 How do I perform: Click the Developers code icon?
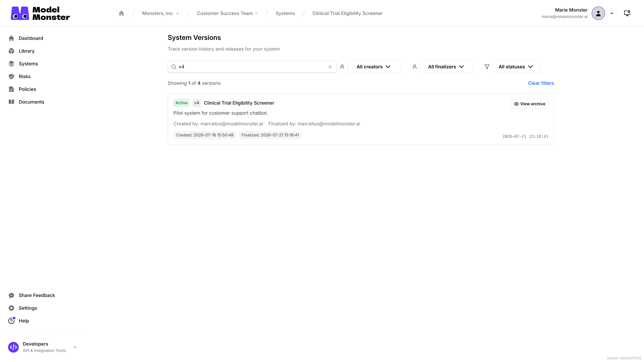coord(13,347)
